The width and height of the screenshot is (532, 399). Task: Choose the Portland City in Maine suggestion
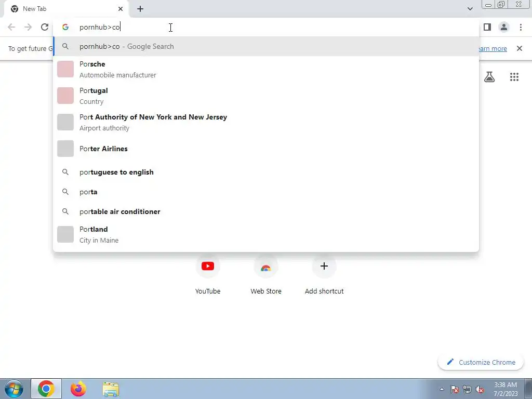point(266,234)
